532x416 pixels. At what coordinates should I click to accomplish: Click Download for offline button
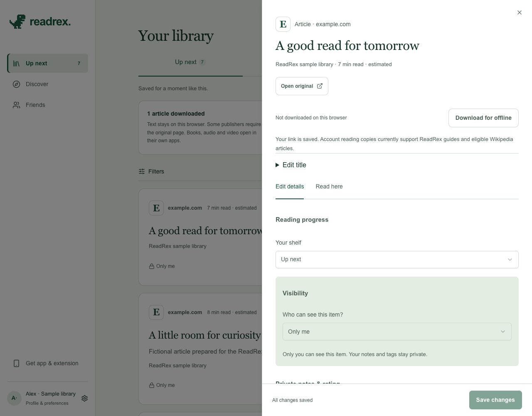point(483,118)
